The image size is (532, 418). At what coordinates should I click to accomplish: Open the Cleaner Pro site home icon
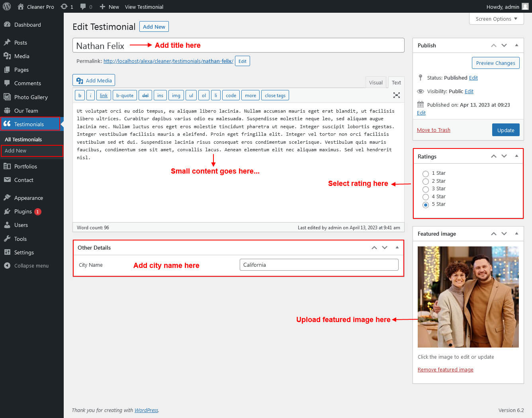pos(21,7)
